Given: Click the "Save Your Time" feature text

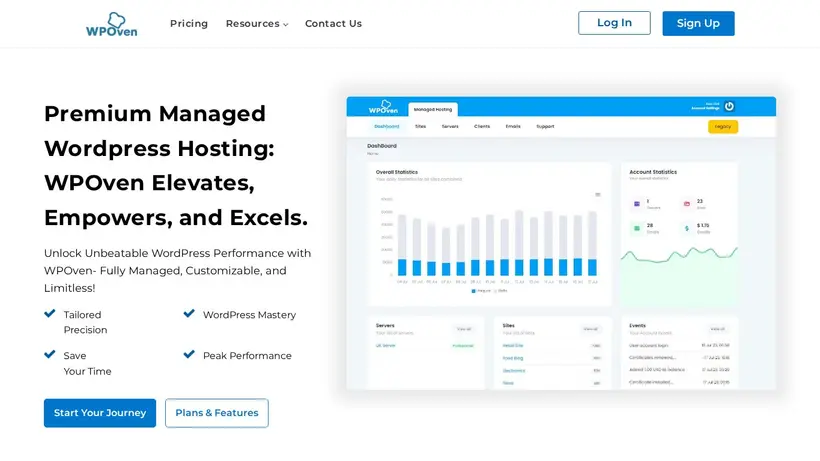Looking at the screenshot, I should (x=87, y=363).
